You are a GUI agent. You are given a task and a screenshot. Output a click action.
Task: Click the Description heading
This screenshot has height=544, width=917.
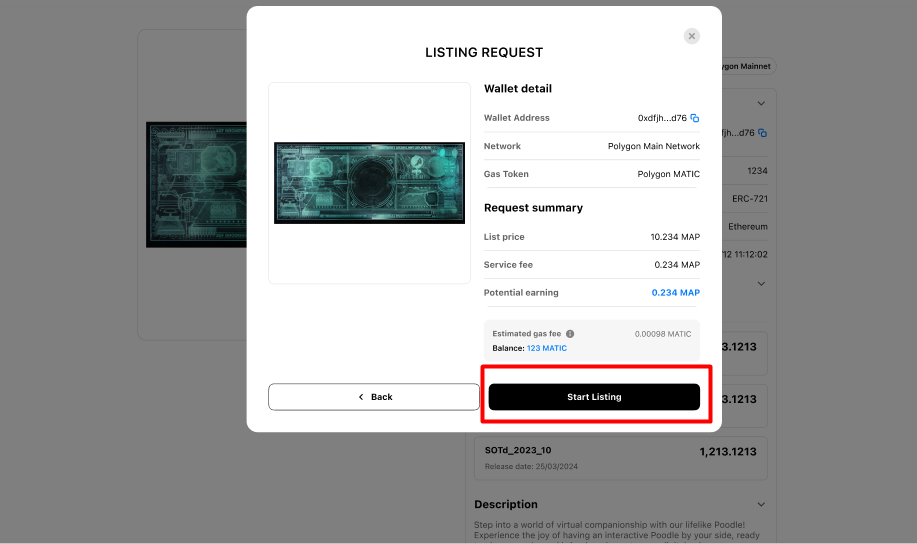click(x=506, y=505)
